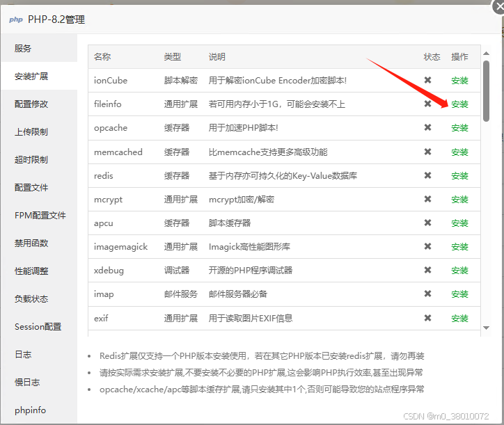The image size is (504, 425).
Task: Open 上传限制 settings tab
Action: pos(39,131)
